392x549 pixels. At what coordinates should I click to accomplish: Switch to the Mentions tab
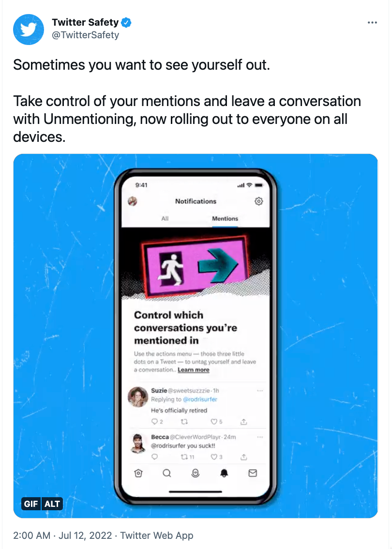[225, 218]
